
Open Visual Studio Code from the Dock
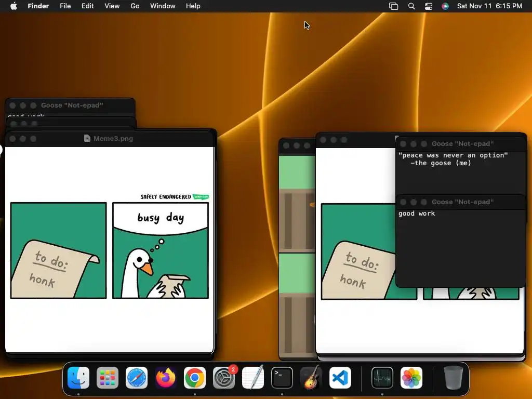point(340,378)
